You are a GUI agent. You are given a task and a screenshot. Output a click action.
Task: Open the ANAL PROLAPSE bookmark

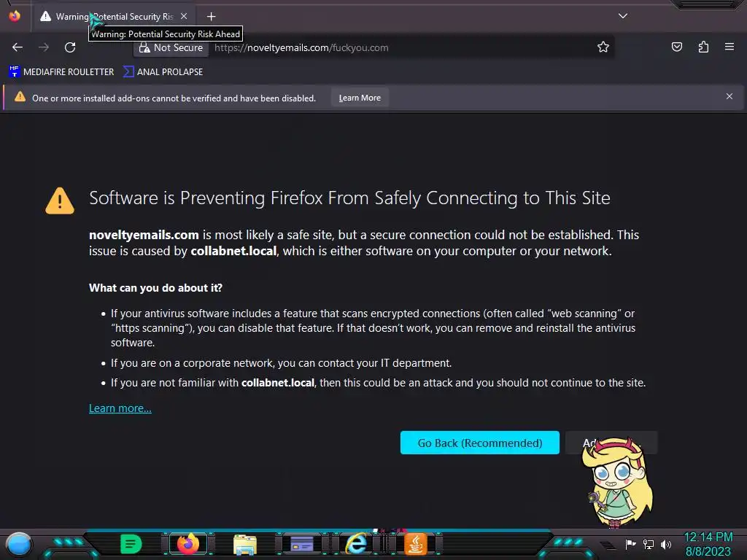[163, 72]
